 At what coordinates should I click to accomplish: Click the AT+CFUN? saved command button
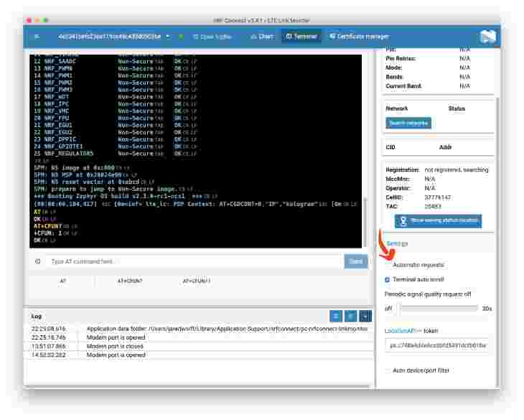point(130,281)
